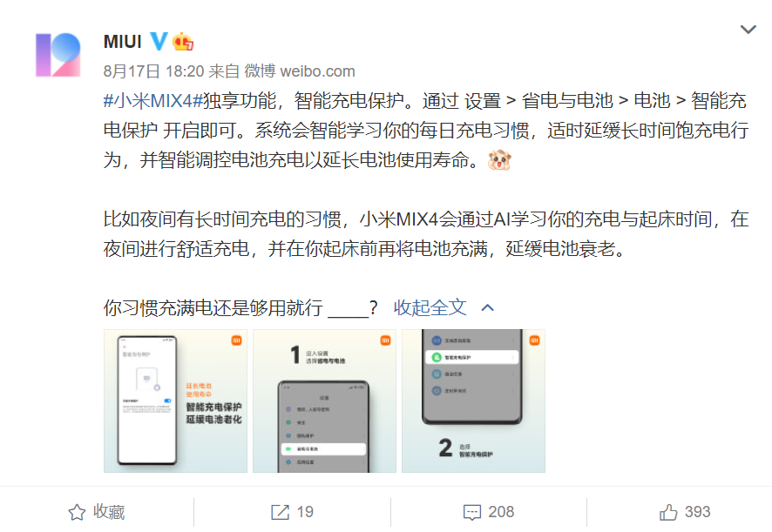Viewport: 772px width, 532px height.
Task: Open the MIUI profile avatar
Action: pyautogui.click(x=58, y=55)
